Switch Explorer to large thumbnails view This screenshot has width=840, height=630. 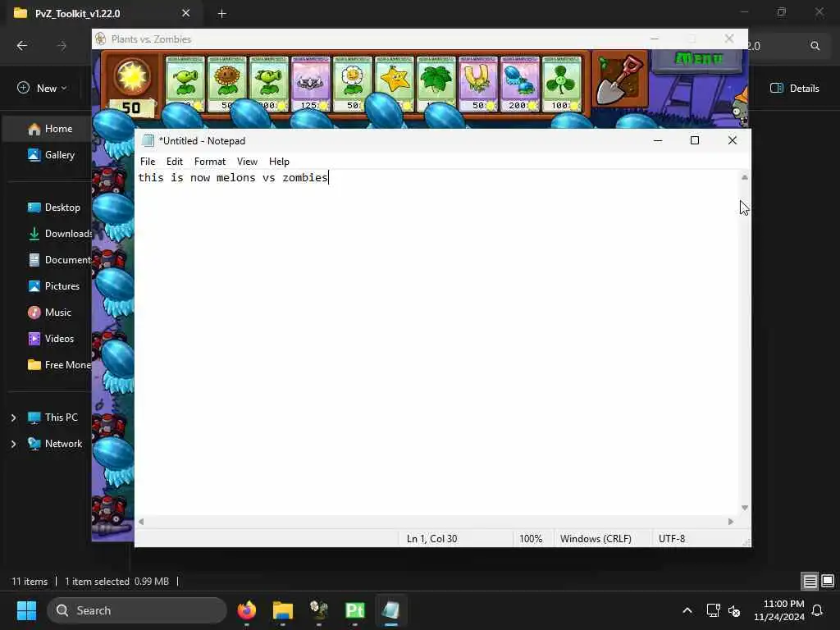coord(828,581)
